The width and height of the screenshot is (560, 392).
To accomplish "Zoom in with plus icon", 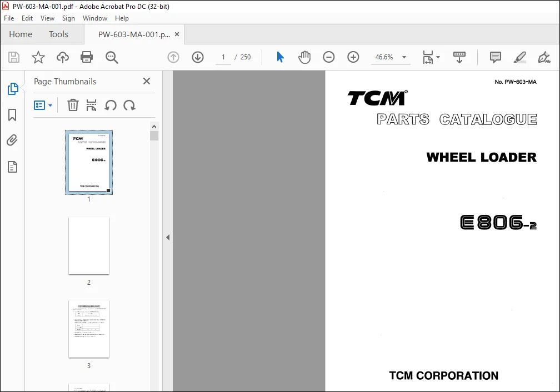I will pyautogui.click(x=353, y=57).
